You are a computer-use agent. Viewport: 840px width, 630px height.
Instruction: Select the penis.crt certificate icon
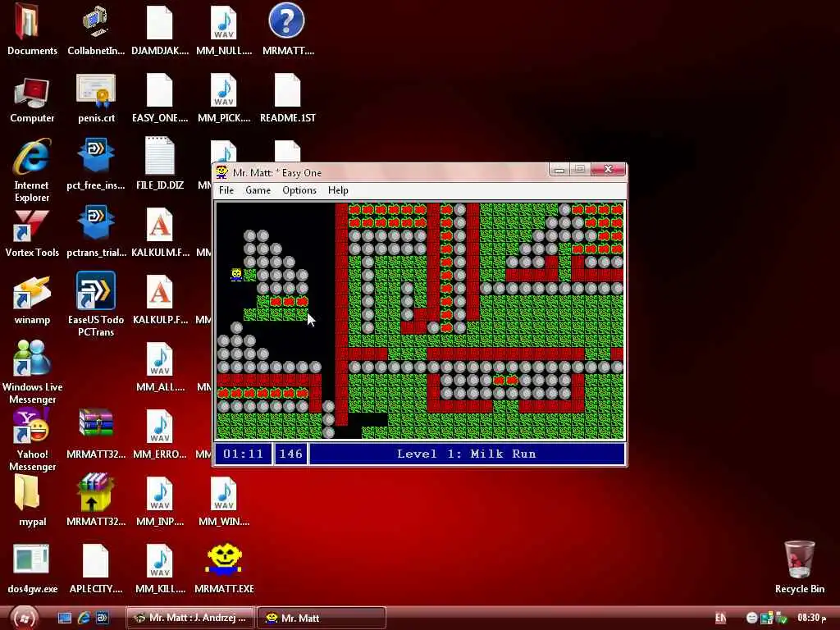(x=96, y=99)
